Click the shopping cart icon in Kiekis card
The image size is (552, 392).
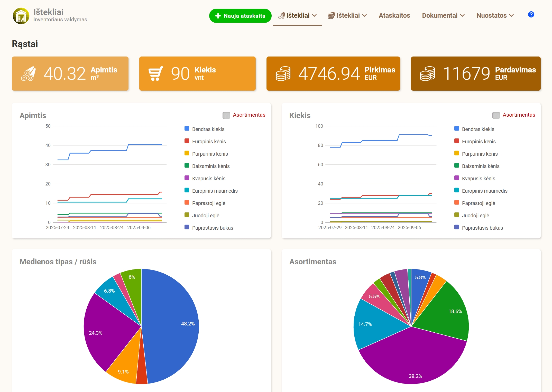pos(156,74)
